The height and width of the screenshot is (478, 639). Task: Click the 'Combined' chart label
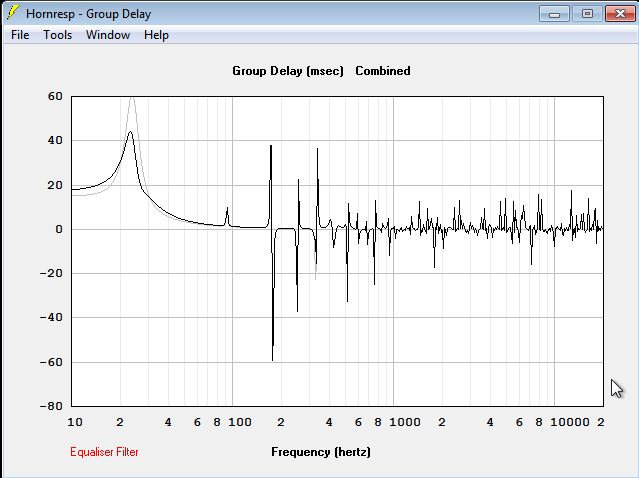(x=383, y=71)
